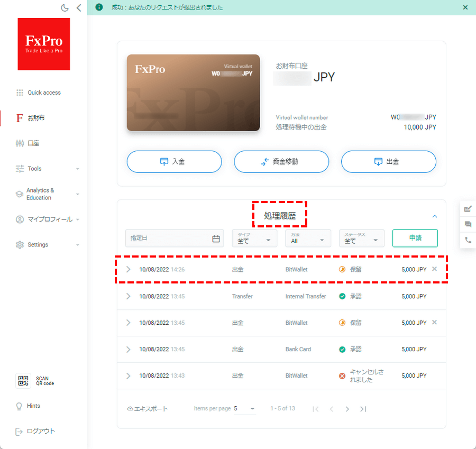Expand Settings menu
476x449 pixels.
[x=48, y=245]
